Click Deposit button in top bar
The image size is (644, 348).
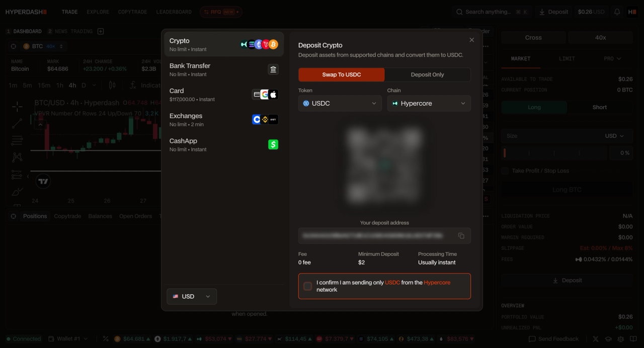click(x=553, y=12)
